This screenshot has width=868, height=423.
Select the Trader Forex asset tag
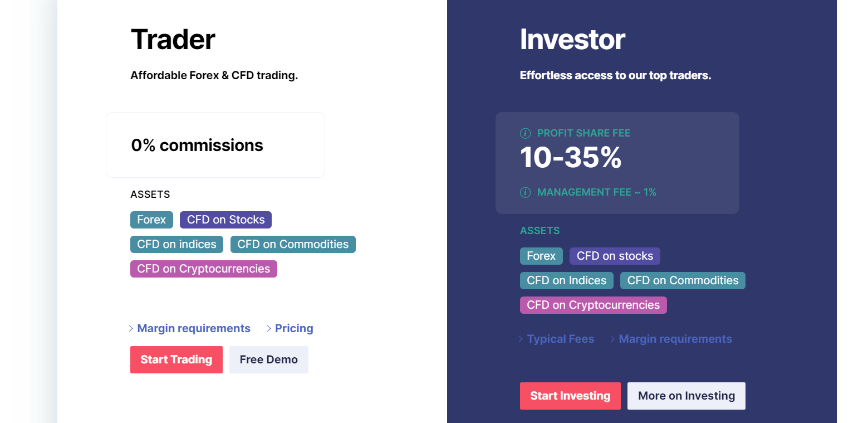click(x=151, y=220)
